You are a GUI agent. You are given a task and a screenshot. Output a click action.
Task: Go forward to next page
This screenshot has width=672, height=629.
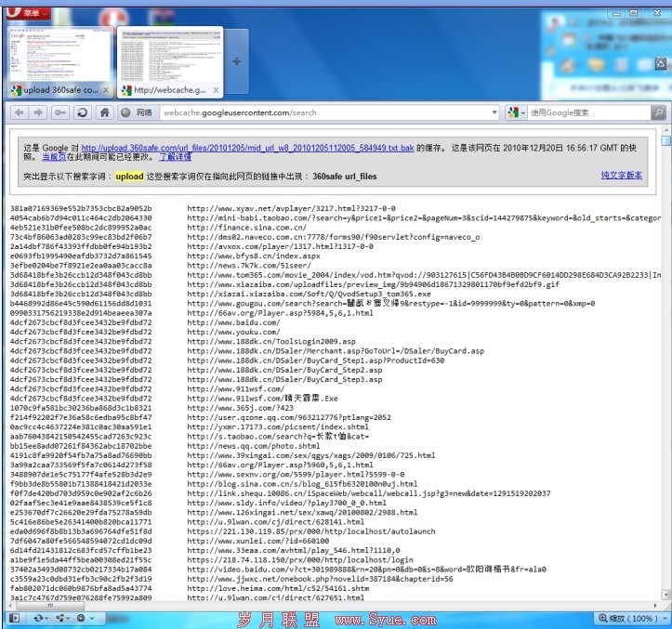coord(38,112)
